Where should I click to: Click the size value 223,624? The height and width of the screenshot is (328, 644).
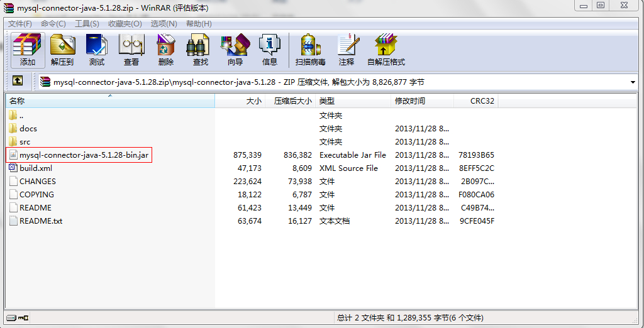[x=247, y=182]
